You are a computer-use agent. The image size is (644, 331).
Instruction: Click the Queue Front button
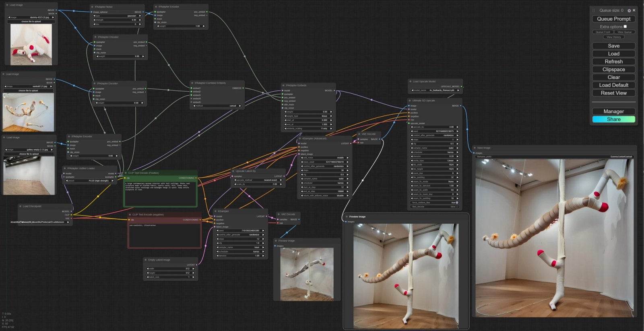pyautogui.click(x=603, y=32)
